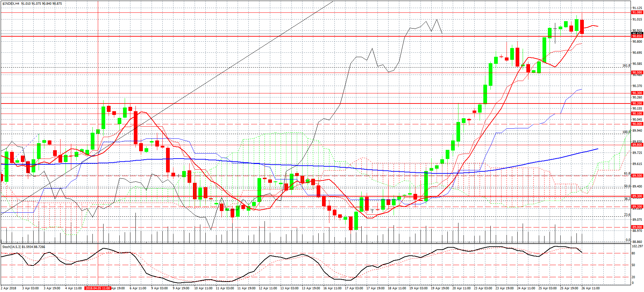Click the 90.695 price axis label

click(x=637, y=53)
